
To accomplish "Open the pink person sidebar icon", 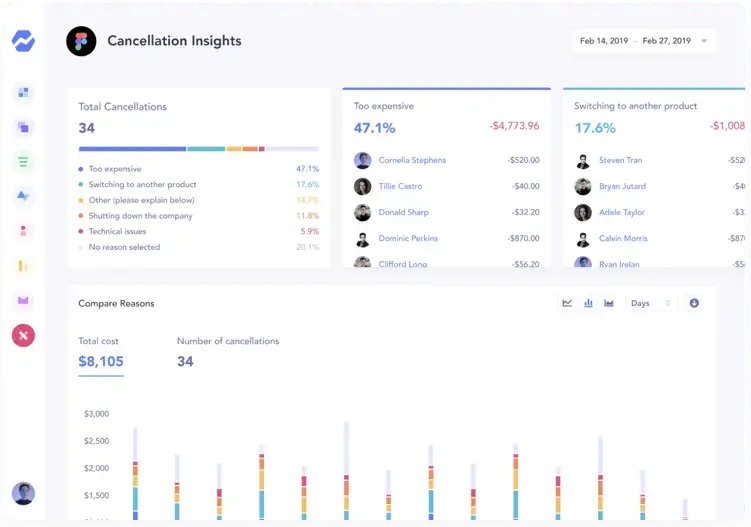I will pos(23,231).
